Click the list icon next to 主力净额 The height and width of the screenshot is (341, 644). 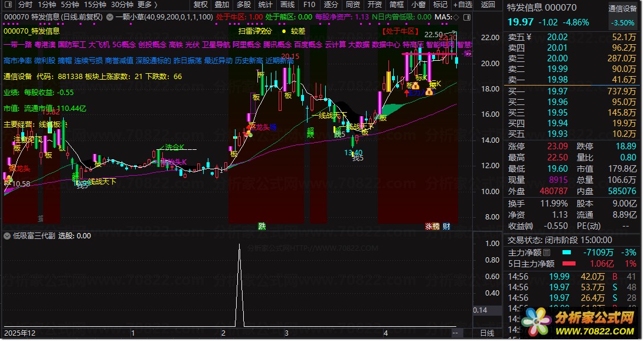pyautogui.click(x=547, y=253)
